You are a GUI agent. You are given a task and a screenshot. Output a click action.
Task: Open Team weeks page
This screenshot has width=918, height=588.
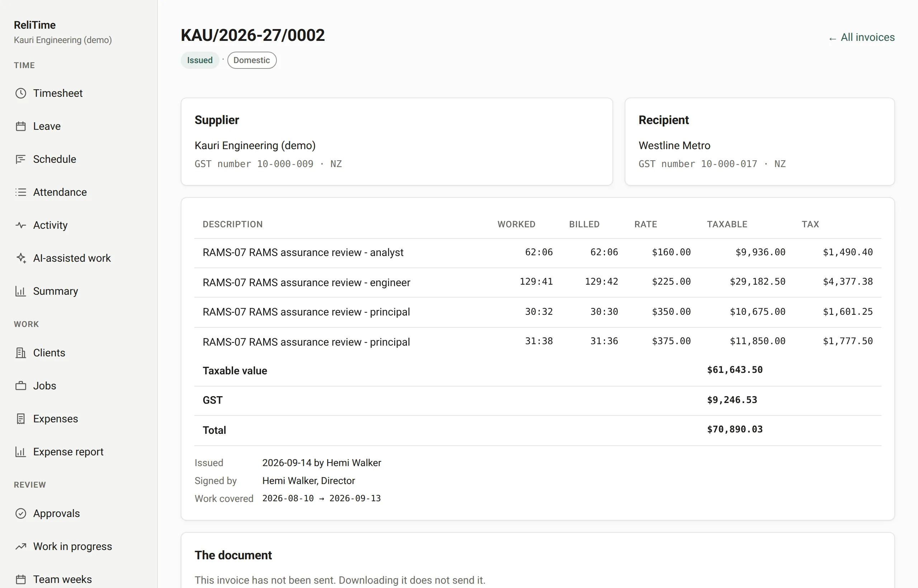(63, 579)
